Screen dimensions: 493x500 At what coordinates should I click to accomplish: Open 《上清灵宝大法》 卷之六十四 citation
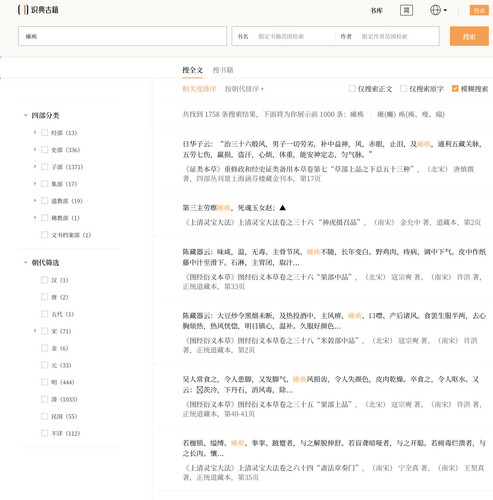tap(333, 473)
